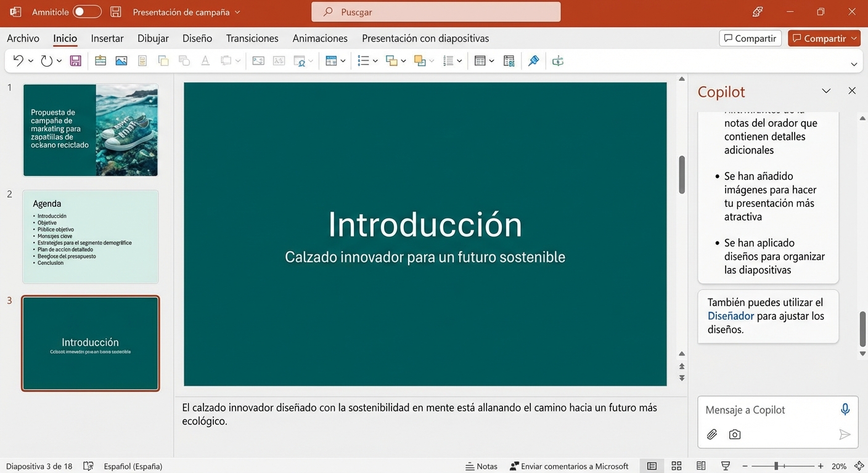Select the Agenda slide thumbnail
Image resolution: width=868 pixels, height=473 pixels.
(90, 237)
